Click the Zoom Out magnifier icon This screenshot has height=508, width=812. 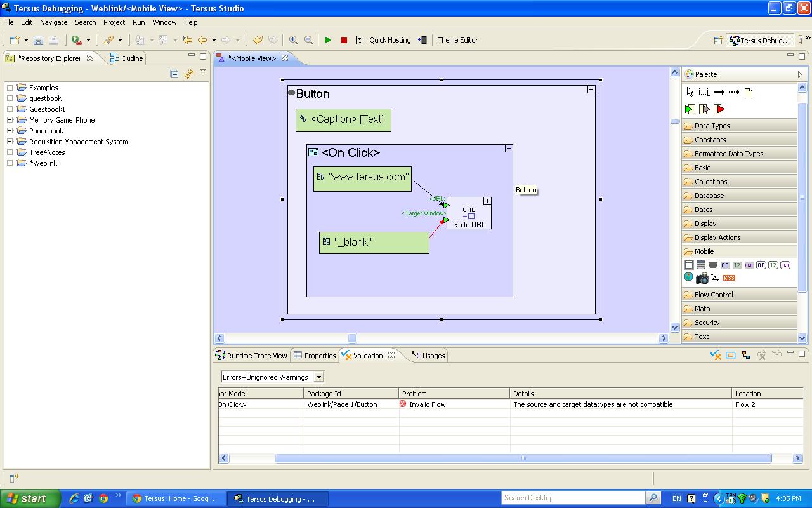pos(308,40)
